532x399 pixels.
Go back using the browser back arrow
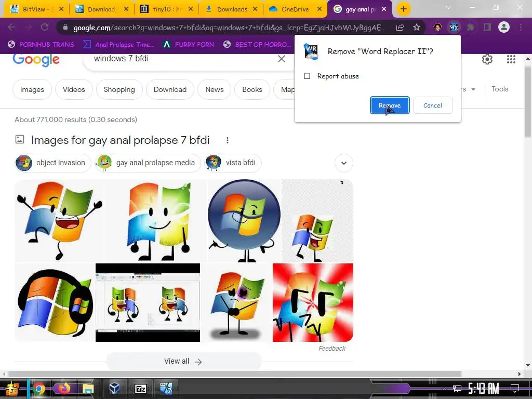[x=11, y=27]
